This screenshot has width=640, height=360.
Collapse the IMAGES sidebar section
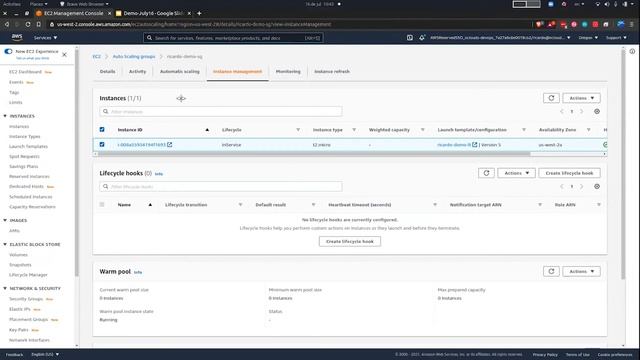tap(5, 220)
